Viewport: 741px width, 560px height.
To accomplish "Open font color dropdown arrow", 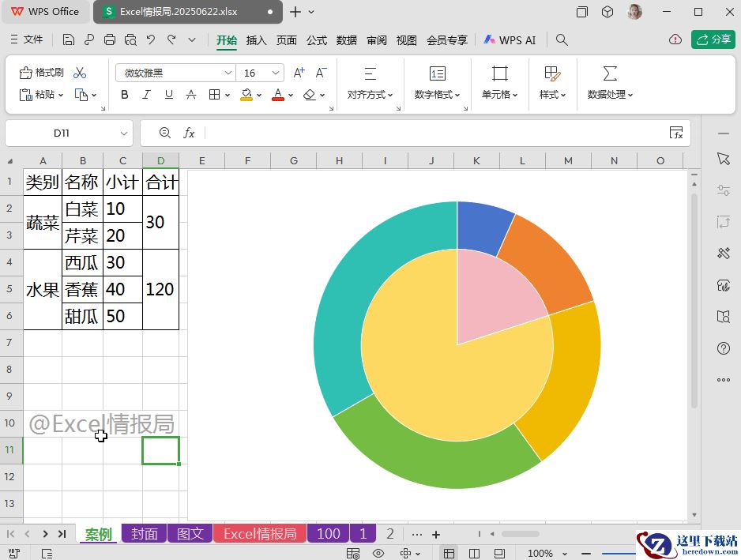I will point(291,95).
